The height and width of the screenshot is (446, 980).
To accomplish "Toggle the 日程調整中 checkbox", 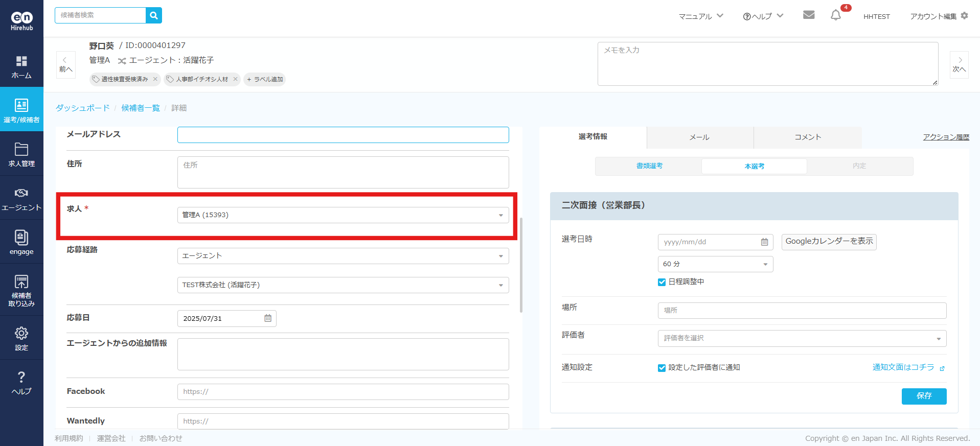I will pos(662,282).
